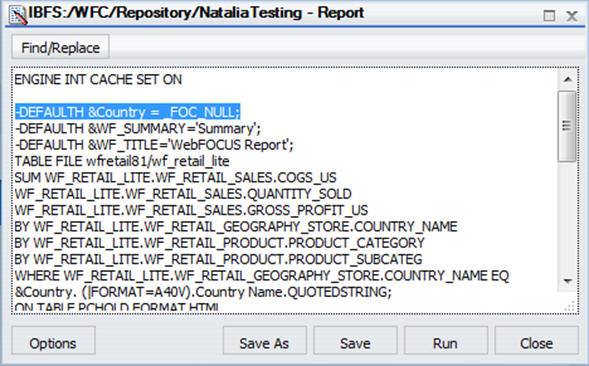The height and width of the screenshot is (366, 589).
Task: Maximize the Report editor window
Action: (549, 16)
